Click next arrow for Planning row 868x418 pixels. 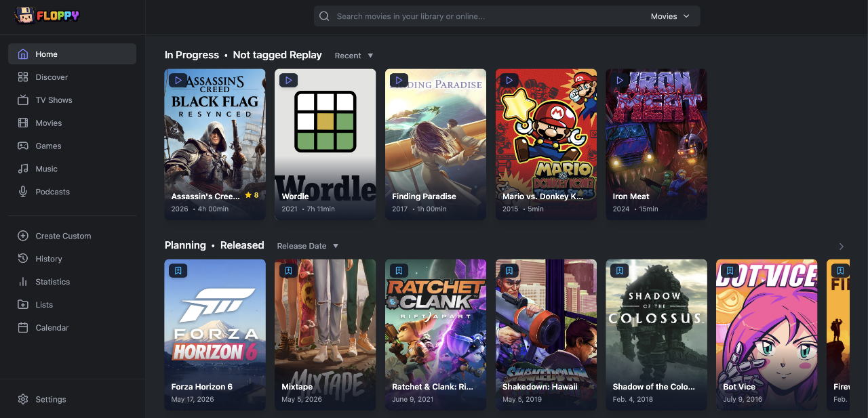pos(842,247)
